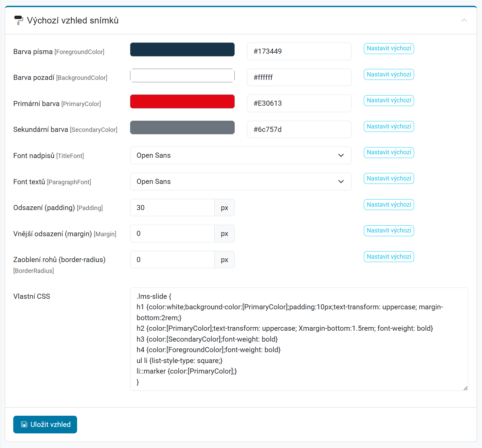Click the Vlastní CSS label

click(x=32, y=296)
